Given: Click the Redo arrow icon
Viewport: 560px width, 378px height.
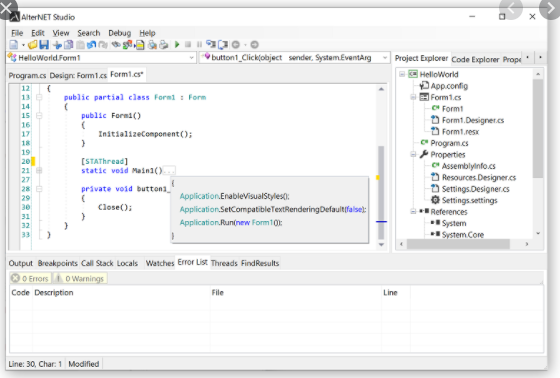Looking at the screenshot, I should coord(103,45).
